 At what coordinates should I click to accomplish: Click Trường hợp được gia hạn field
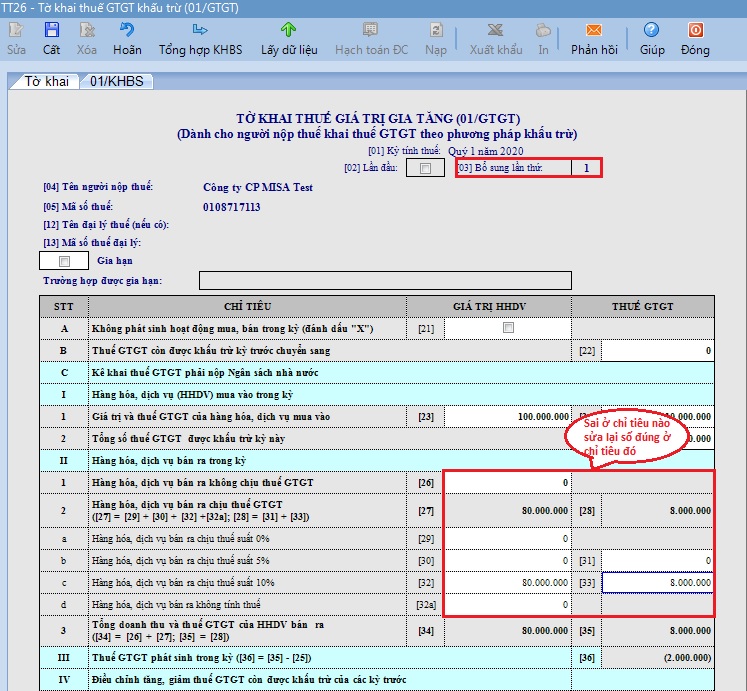click(385, 280)
